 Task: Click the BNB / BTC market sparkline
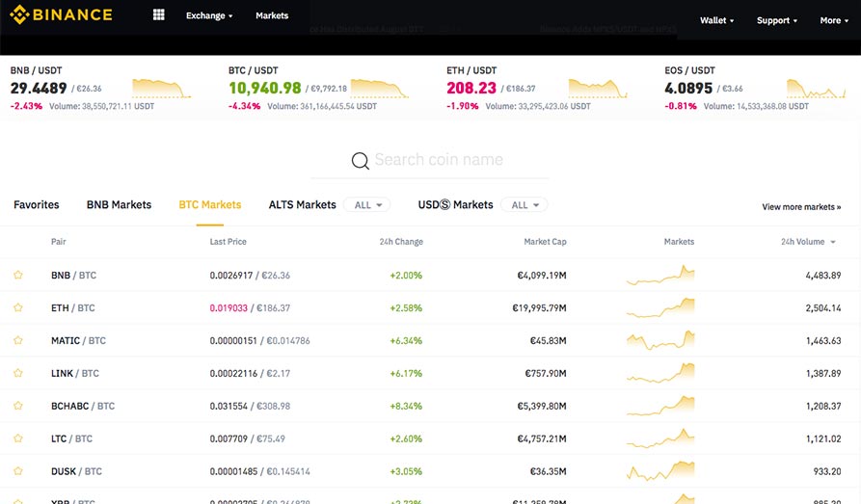pos(660,275)
